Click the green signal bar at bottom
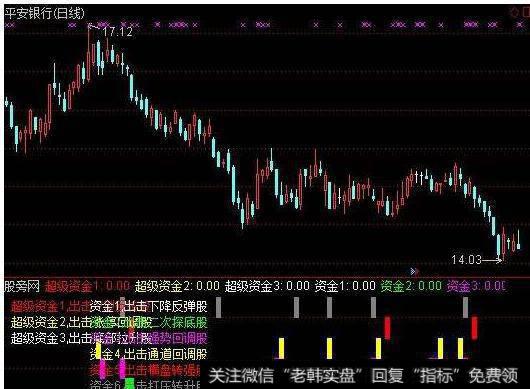Viewport: 530px width, 389px height. point(129,384)
